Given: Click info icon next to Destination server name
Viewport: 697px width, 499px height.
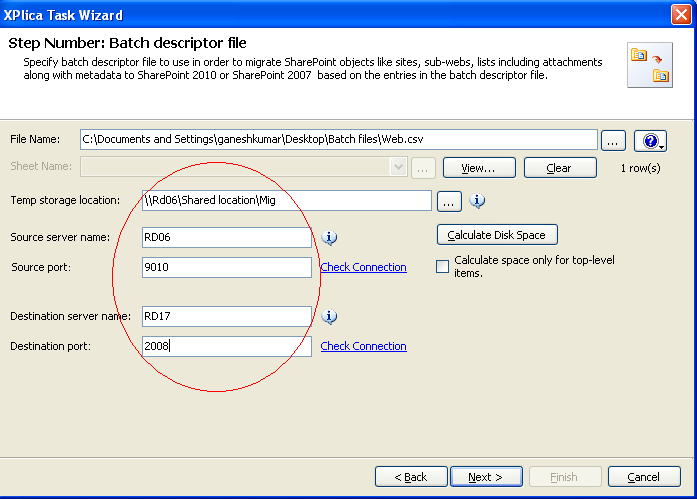Looking at the screenshot, I should coord(329,317).
